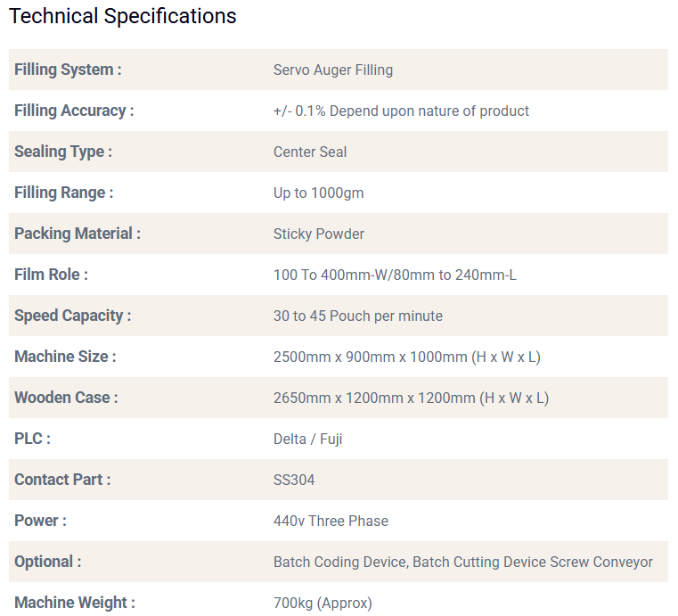Image resolution: width=678 pixels, height=616 pixels.
Task: Click the 30 to 45 Pouch per minute text
Action: pos(358,316)
